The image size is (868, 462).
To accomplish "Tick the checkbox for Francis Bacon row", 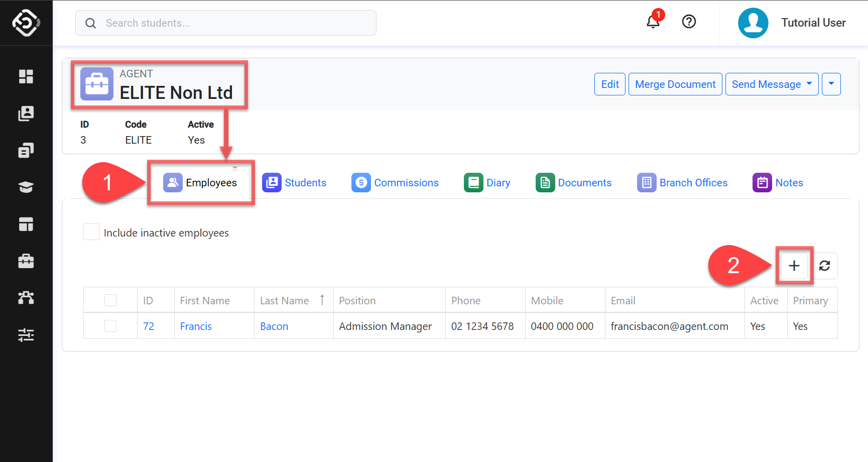I will coord(110,326).
